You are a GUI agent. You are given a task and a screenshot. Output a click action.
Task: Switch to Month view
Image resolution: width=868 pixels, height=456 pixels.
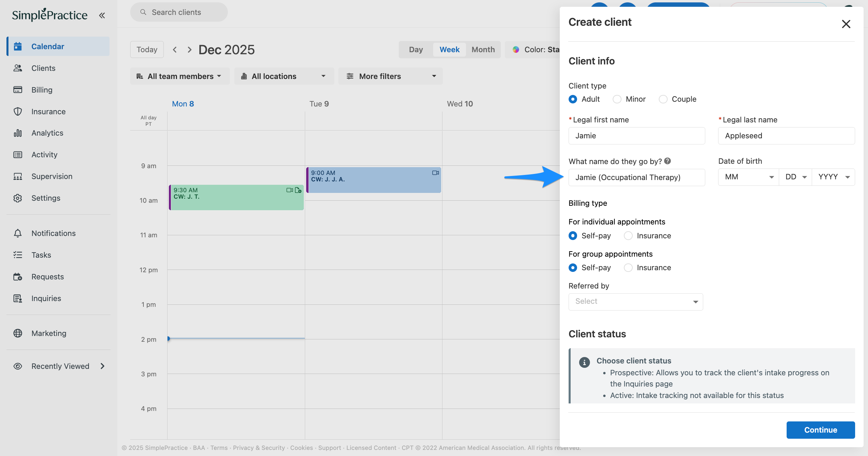coord(483,49)
